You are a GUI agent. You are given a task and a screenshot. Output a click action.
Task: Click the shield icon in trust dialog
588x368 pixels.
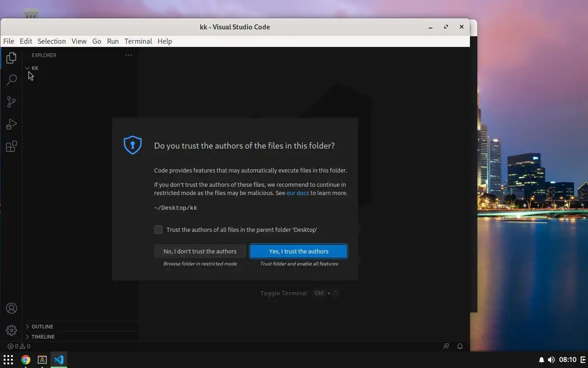(x=133, y=145)
